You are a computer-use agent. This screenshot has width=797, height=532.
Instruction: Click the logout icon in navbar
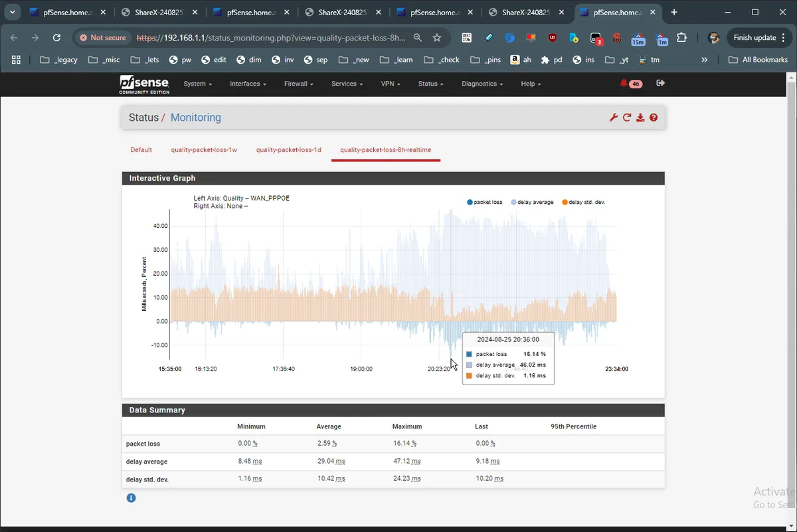point(660,83)
